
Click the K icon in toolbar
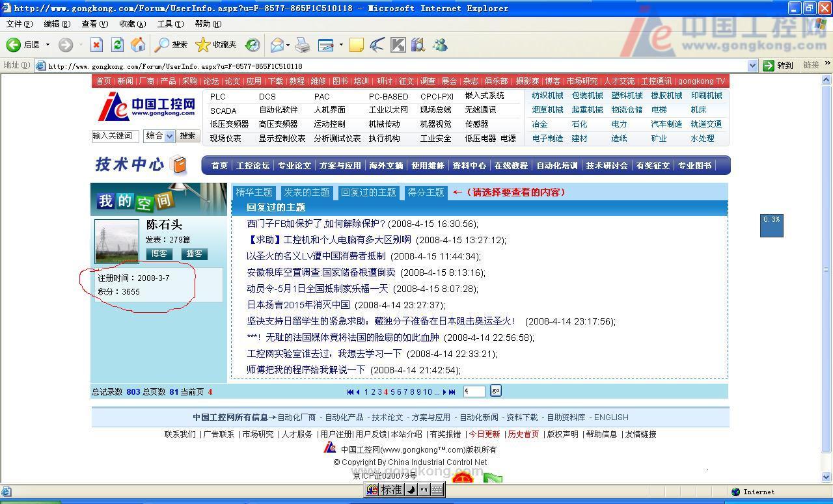point(398,45)
